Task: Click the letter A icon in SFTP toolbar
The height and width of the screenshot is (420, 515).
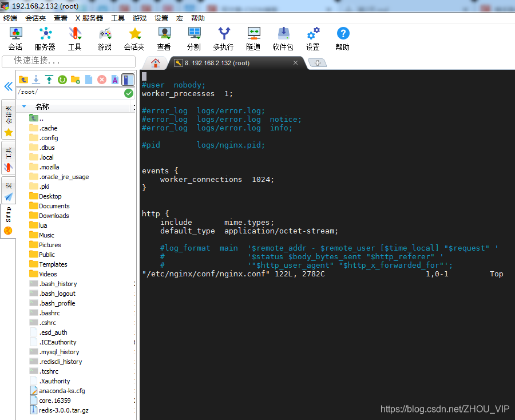Action: pos(115,80)
